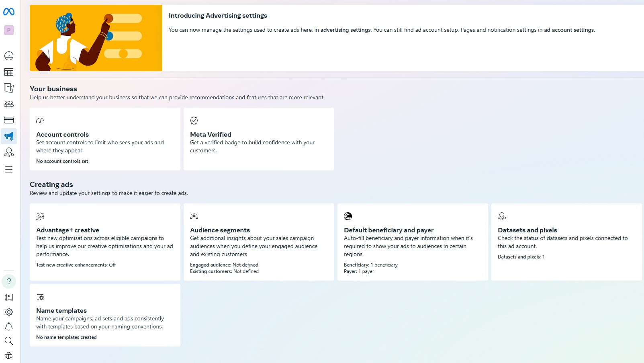This screenshot has width=644, height=363.
Task: Open the Datasets and pixels card
Action: pyautogui.click(x=566, y=242)
